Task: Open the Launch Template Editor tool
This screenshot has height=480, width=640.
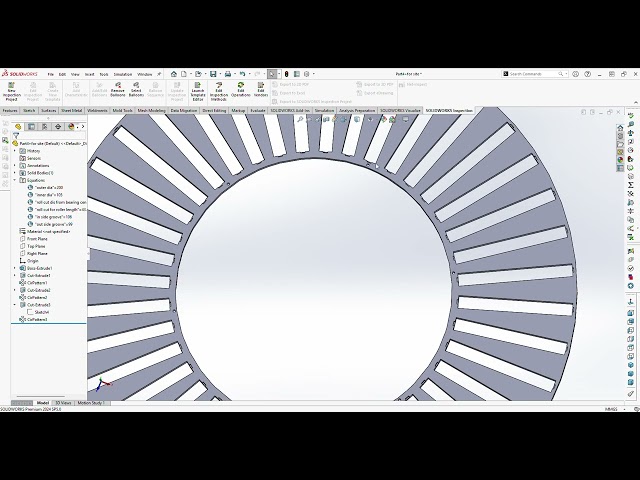Action: tap(198, 91)
